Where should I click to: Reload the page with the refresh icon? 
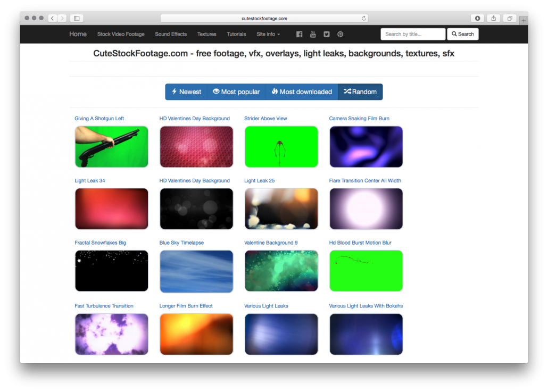coord(364,19)
